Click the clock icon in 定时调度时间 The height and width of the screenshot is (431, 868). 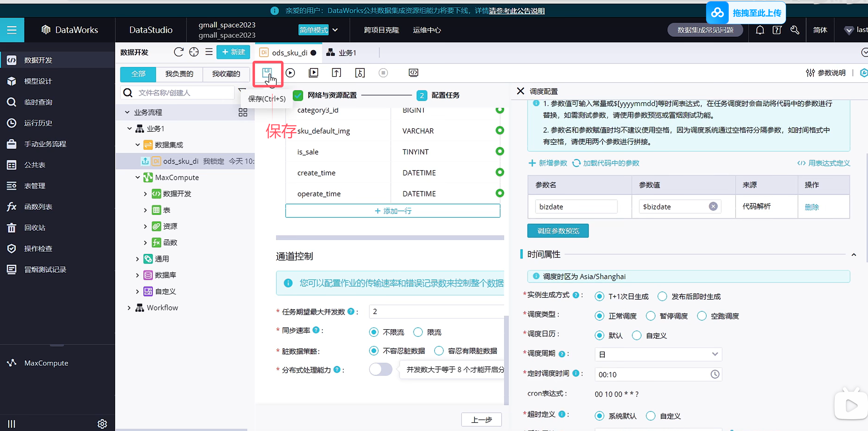point(715,374)
